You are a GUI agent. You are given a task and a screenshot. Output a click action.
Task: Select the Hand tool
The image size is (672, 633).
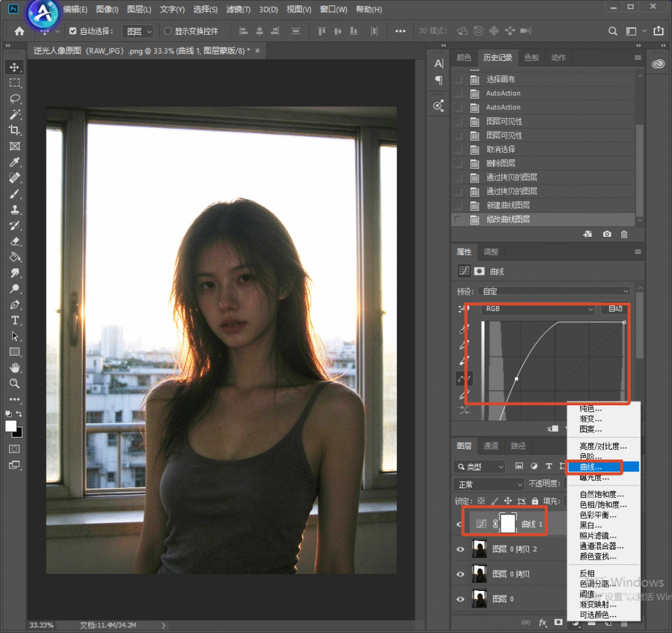pos(14,367)
